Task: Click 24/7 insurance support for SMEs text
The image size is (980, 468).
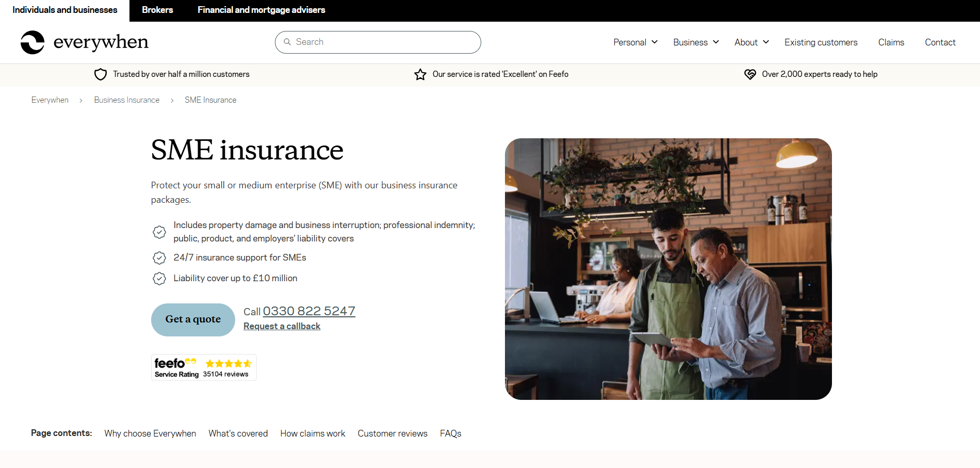Action: click(240, 257)
